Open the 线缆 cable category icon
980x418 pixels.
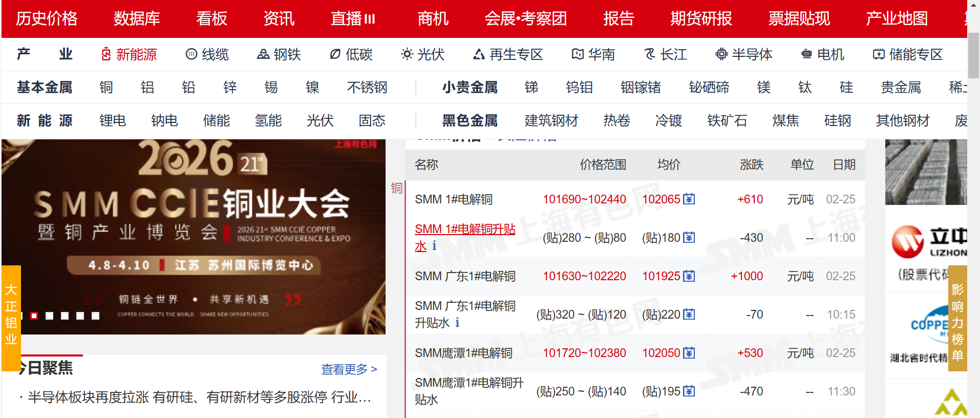point(191,54)
